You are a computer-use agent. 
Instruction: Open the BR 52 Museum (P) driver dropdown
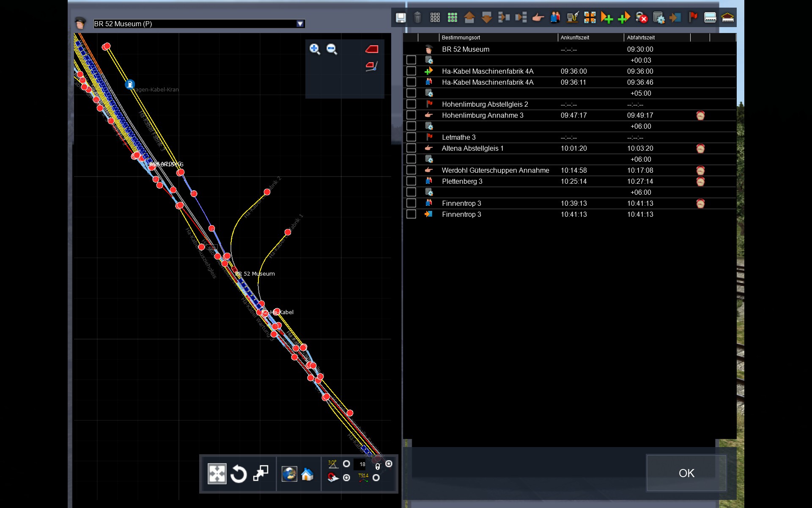pyautogui.click(x=300, y=24)
